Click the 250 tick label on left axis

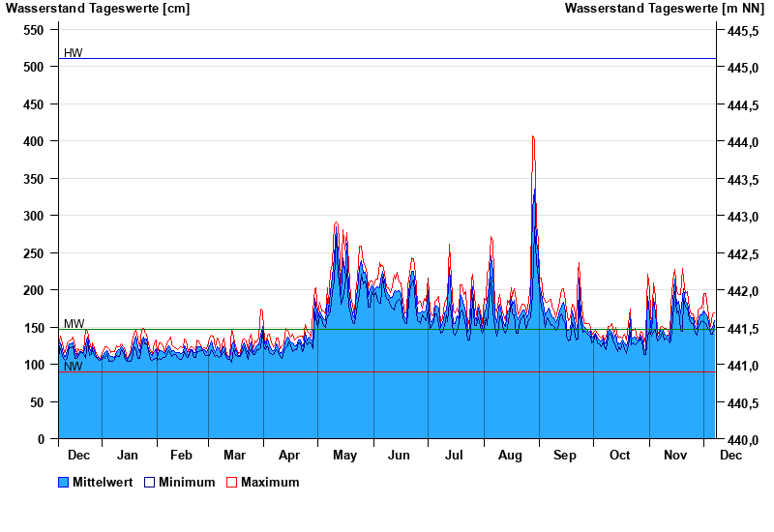click(34, 253)
